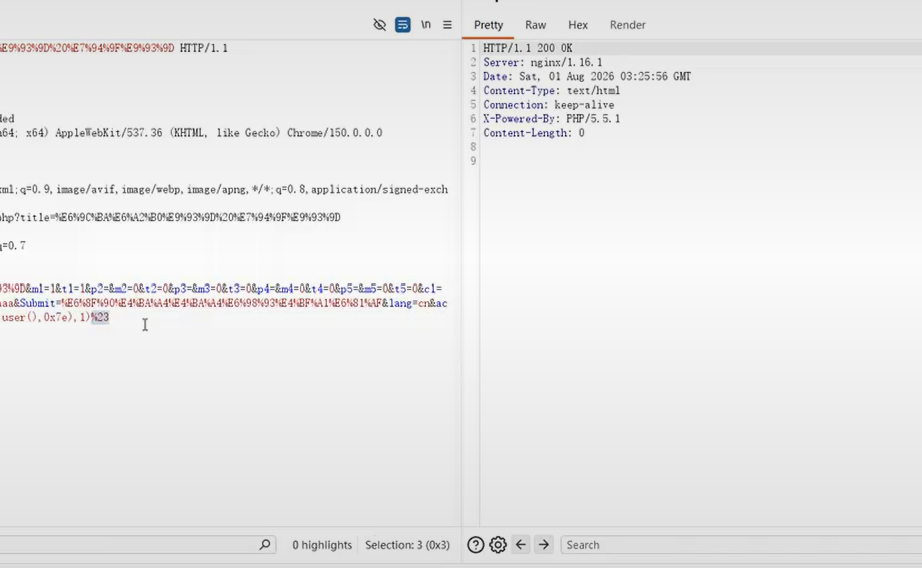Click the response Search input field
This screenshot has height=568, width=922.
741,545
